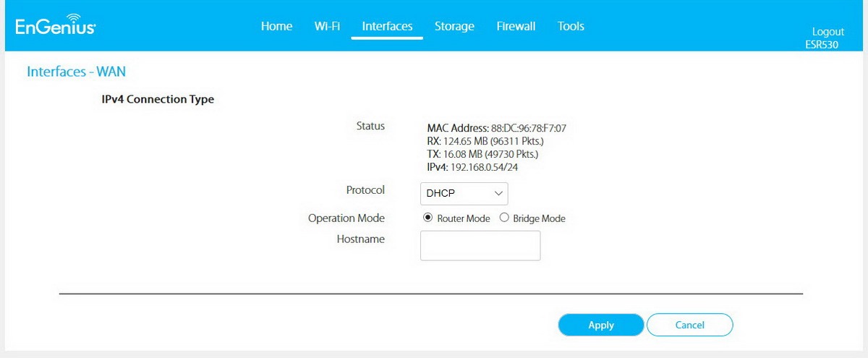Open the Tools menu
The height and width of the screenshot is (358, 868).
point(571,26)
